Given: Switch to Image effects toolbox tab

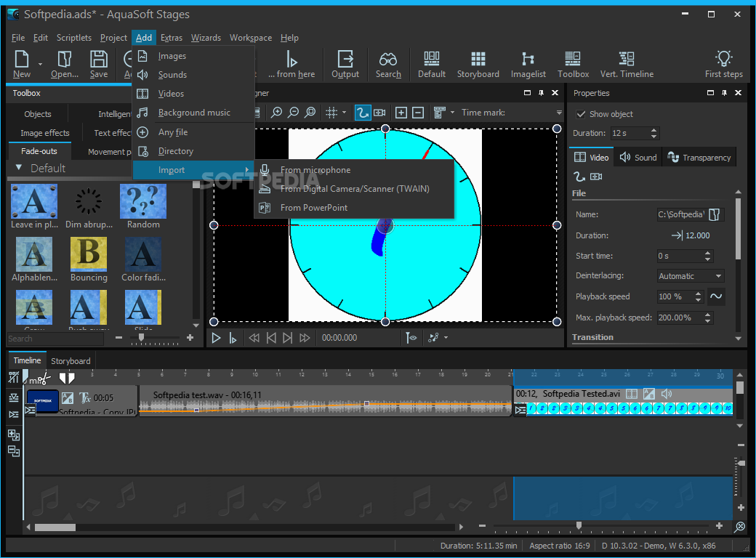Looking at the screenshot, I should coord(45,133).
